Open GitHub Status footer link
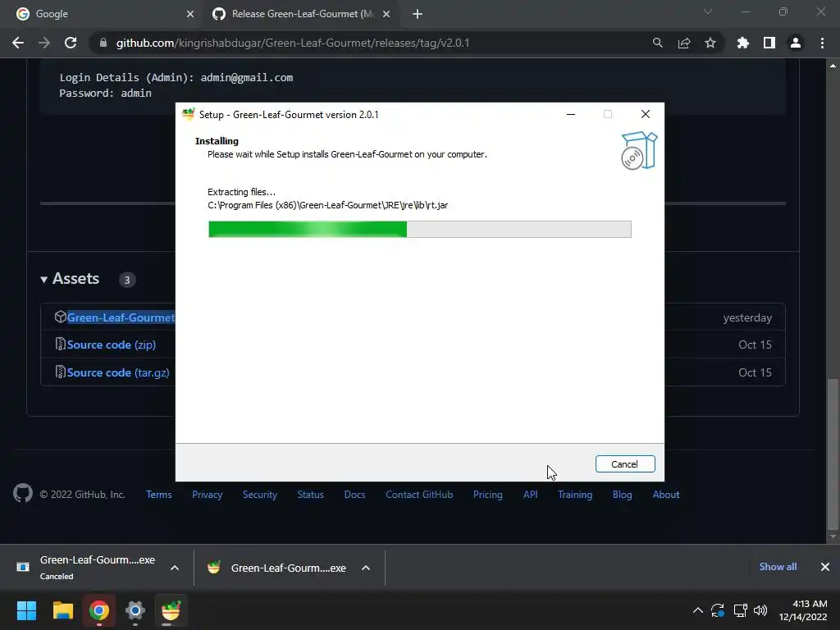The width and height of the screenshot is (840, 630). click(x=311, y=495)
